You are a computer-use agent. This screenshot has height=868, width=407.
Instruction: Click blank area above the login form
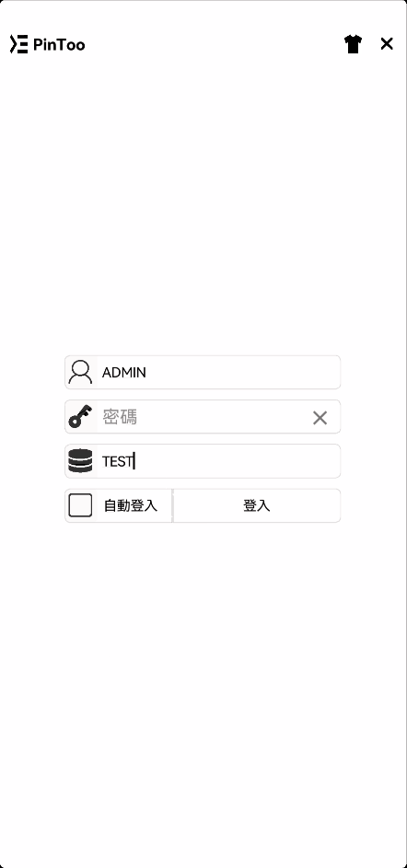pos(203,211)
